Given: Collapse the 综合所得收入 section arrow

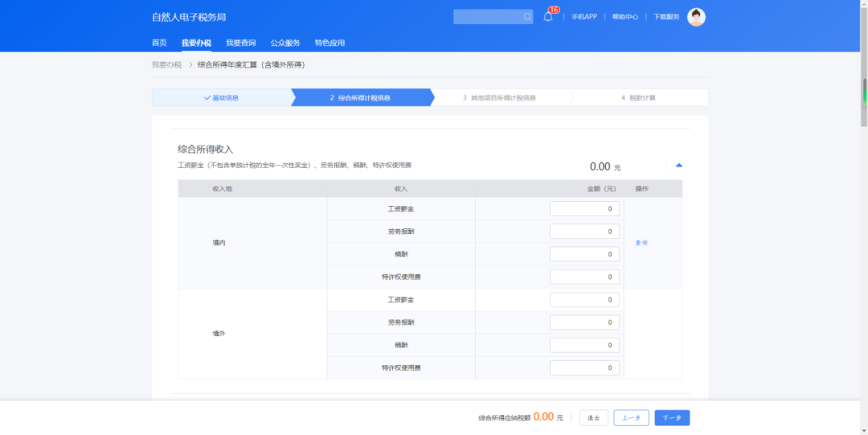Looking at the screenshot, I should [x=678, y=165].
